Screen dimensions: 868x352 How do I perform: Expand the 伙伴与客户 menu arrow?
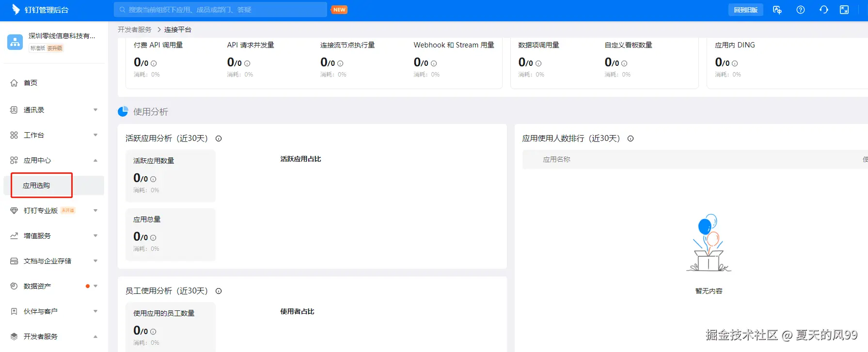(x=95, y=311)
